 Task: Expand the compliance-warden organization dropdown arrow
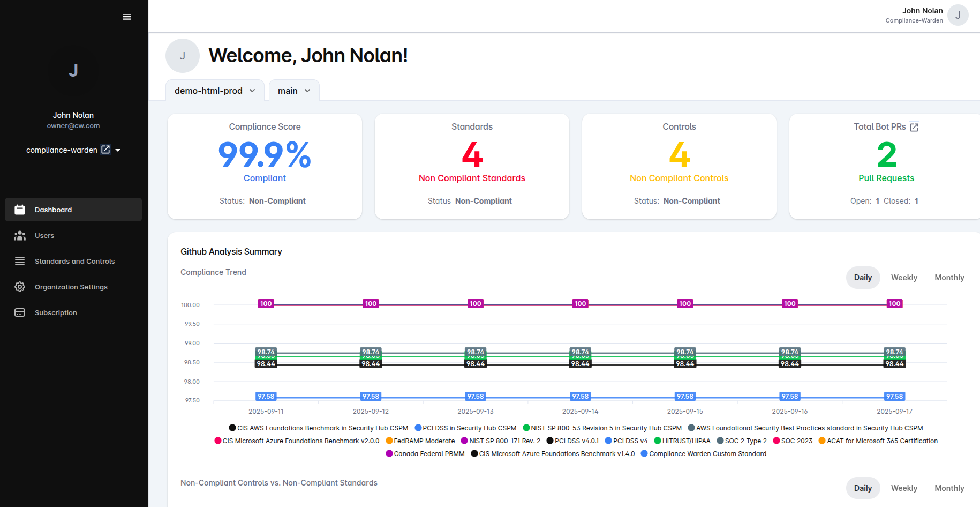118,150
